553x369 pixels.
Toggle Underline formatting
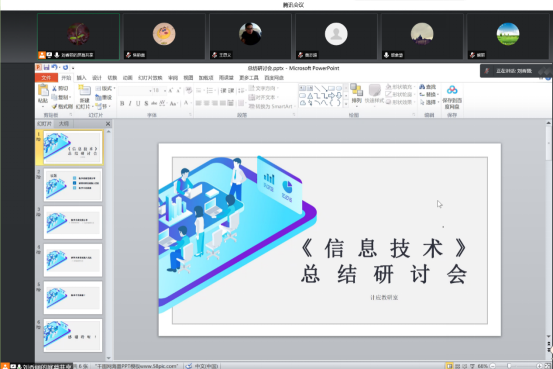(138, 103)
